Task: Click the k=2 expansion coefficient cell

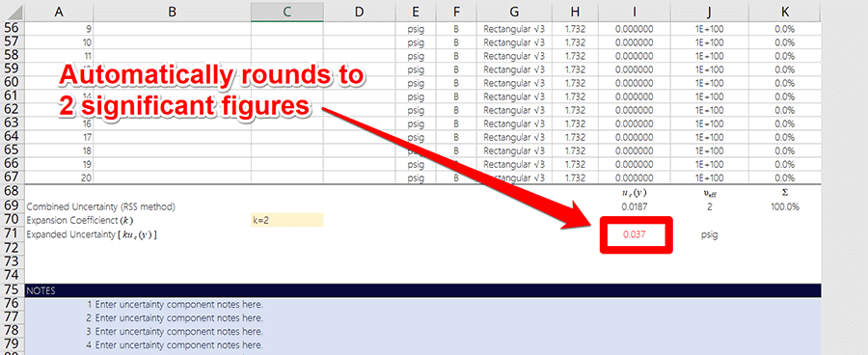Action: click(286, 220)
